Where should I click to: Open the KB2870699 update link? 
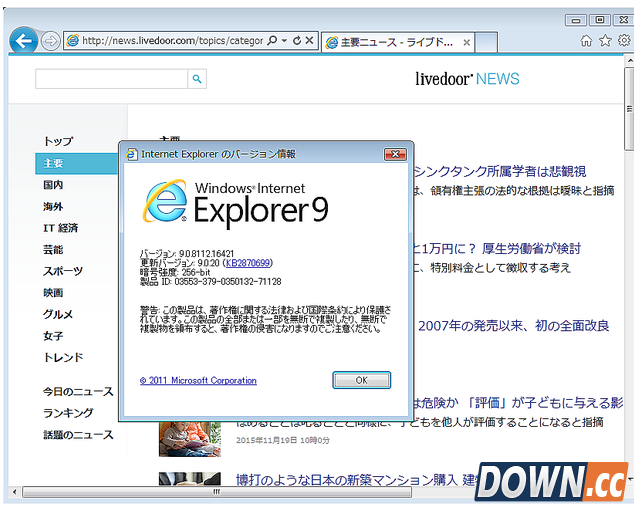coord(247,263)
